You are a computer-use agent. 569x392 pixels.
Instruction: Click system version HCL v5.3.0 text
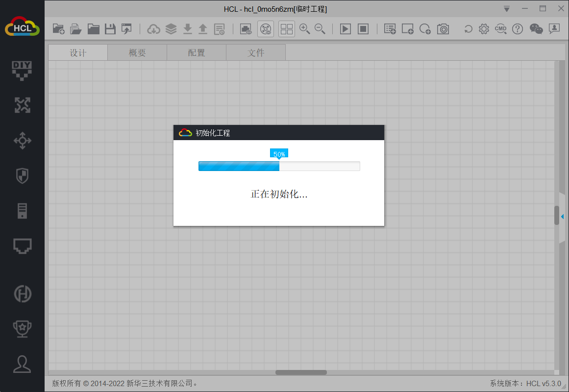(x=525, y=383)
